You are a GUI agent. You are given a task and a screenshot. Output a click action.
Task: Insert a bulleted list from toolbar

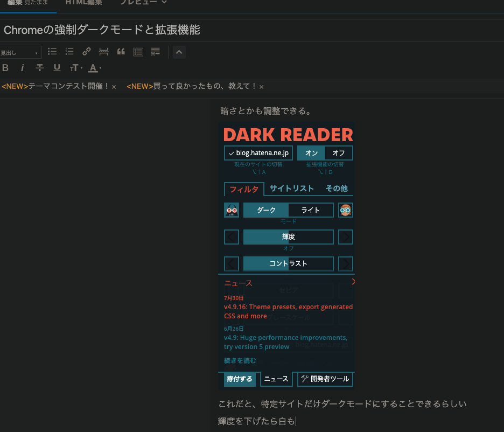click(52, 52)
